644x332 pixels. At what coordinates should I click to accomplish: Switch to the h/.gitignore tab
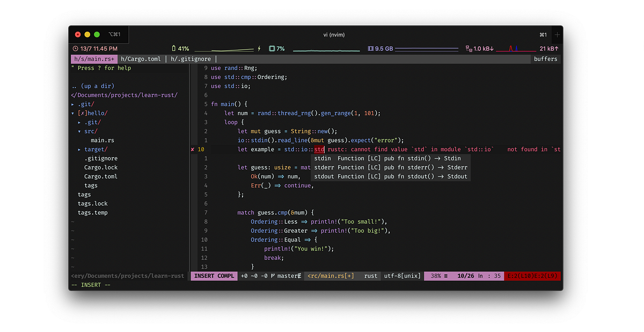click(x=190, y=59)
